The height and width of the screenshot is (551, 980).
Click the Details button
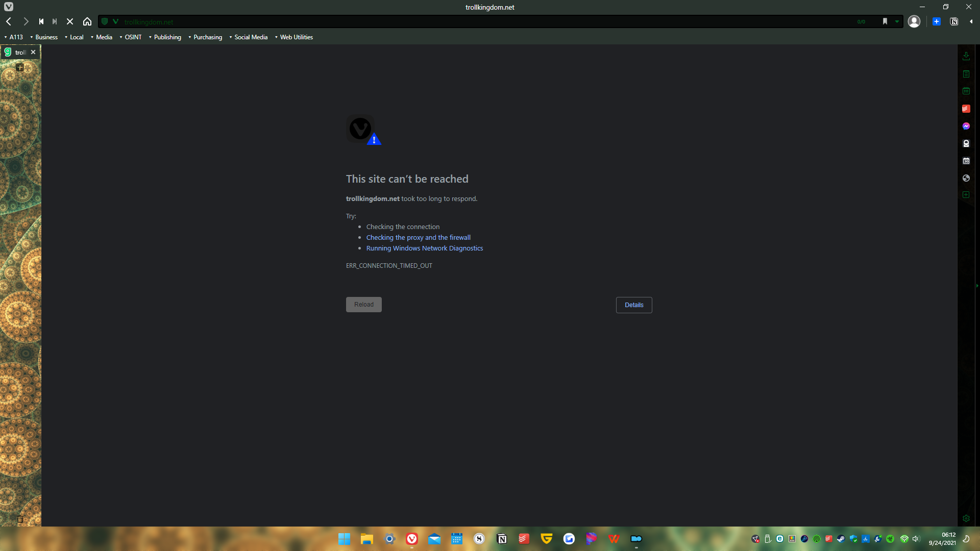pyautogui.click(x=634, y=305)
